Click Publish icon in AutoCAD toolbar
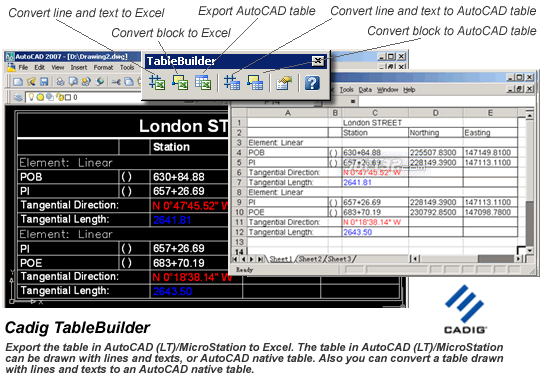 [x=86, y=82]
